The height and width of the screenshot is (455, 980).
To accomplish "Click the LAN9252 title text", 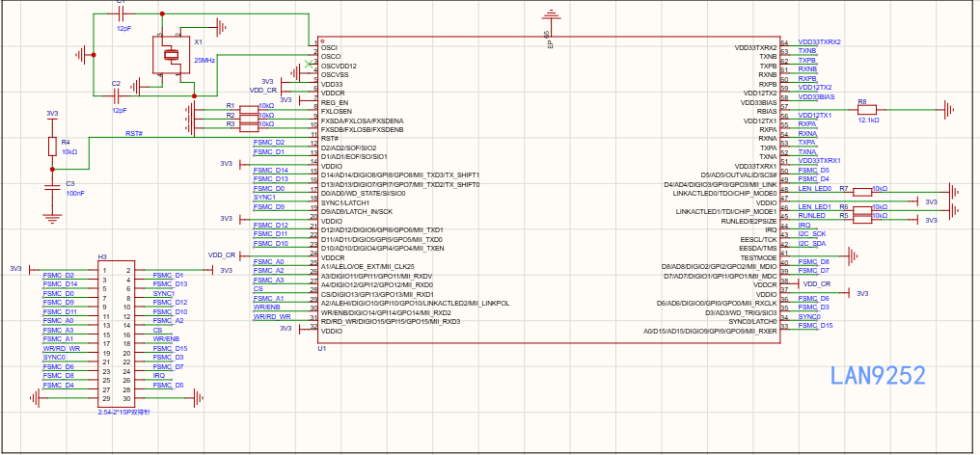I will click(878, 375).
